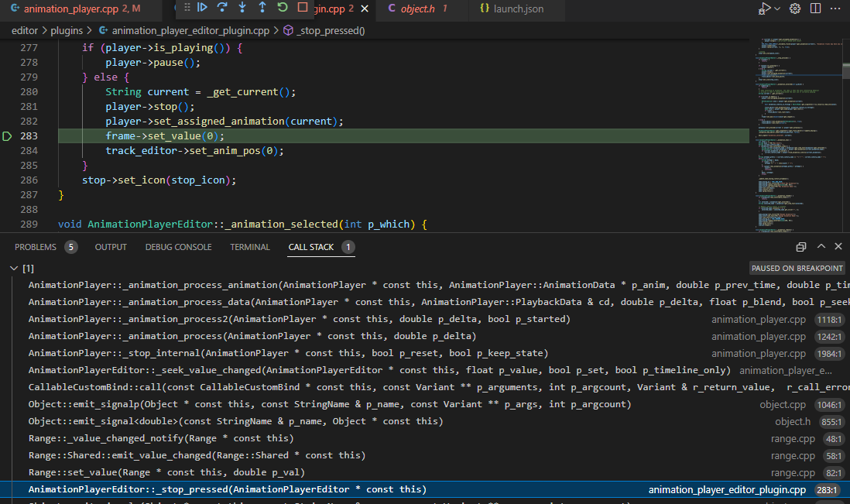Select the Object::emit_signalp stack frame
This screenshot has height=504, width=850.
pyautogui.click(x=425, y=404)
